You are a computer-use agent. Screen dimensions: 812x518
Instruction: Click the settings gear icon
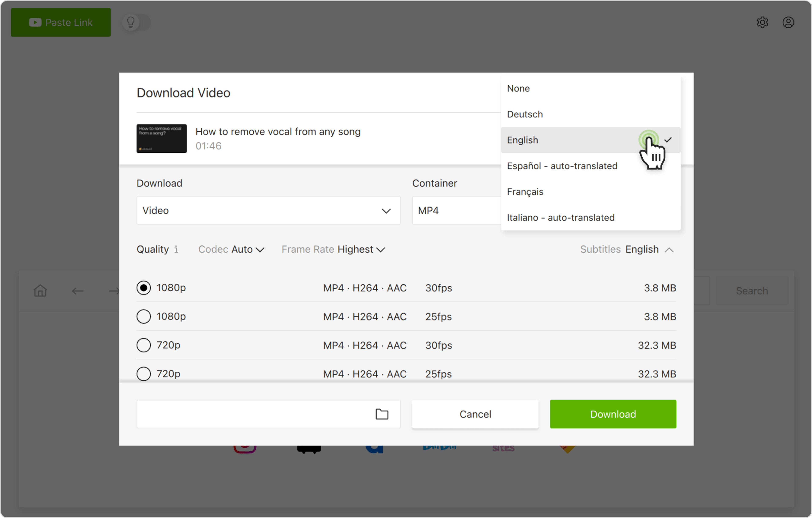pyautogui.click(x=762, y=23)
